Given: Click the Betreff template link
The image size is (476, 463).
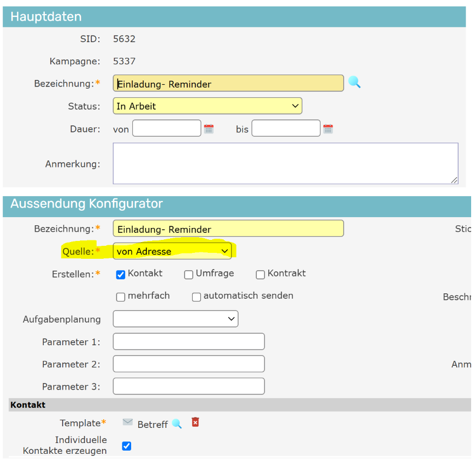Looking at the screenshot, I should [x=152, y=425].
